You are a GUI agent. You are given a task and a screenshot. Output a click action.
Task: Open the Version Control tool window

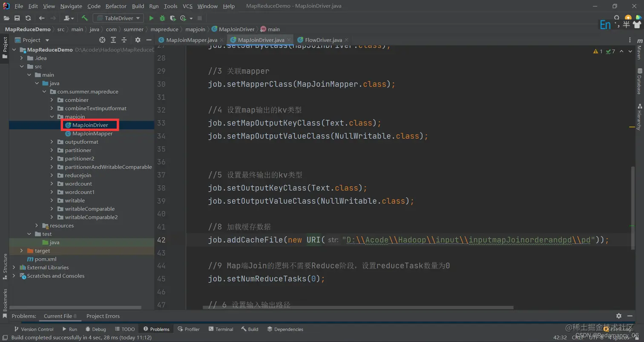(34, 329)
